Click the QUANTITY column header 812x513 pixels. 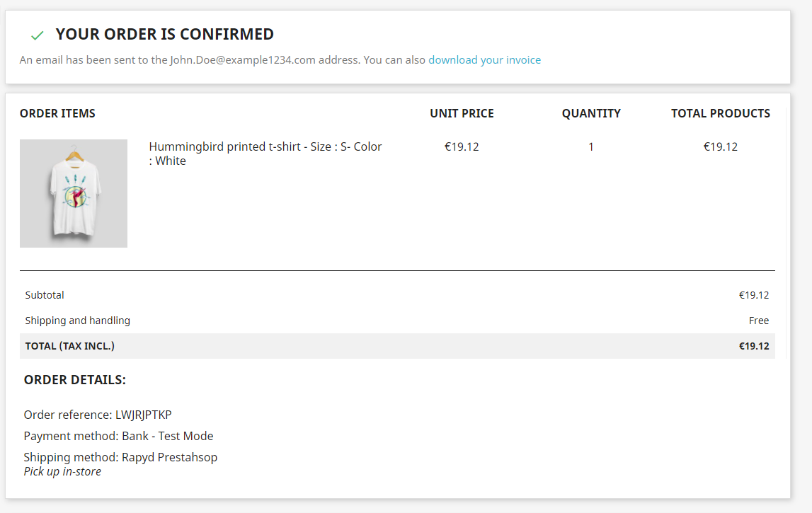(x=591, y=113)
